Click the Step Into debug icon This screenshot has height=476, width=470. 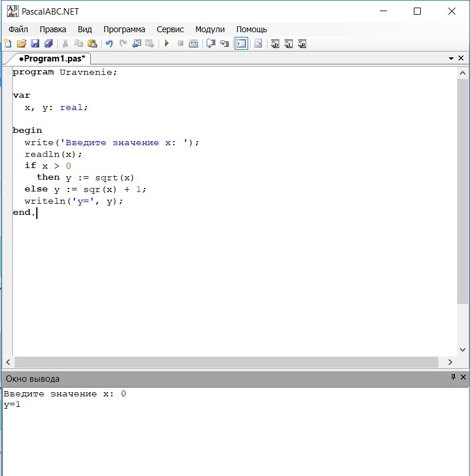tap(225, 43)
